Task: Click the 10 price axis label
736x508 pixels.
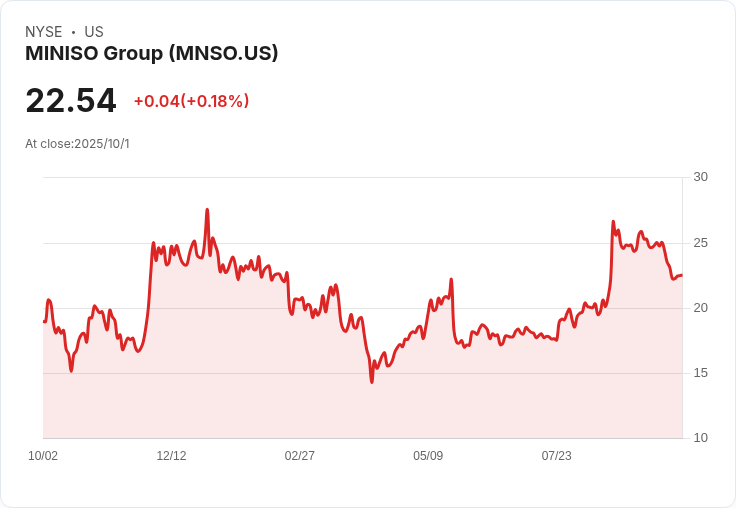Action: 700,438
